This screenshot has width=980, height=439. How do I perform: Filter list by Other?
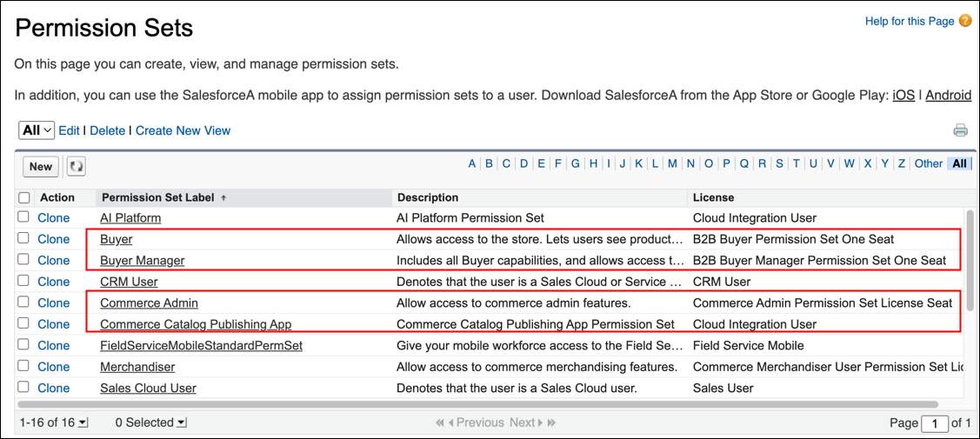pyautogui.click(x=928, y=163)
